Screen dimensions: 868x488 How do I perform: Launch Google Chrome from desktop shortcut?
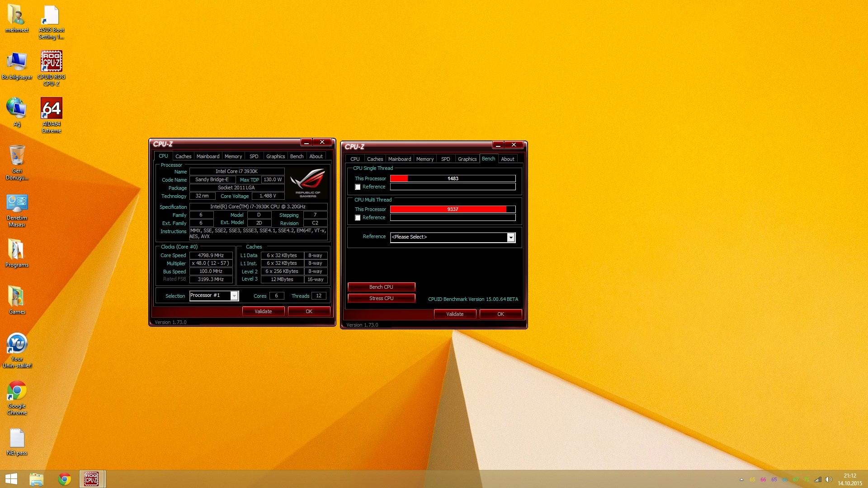click(x=17, y=398)
